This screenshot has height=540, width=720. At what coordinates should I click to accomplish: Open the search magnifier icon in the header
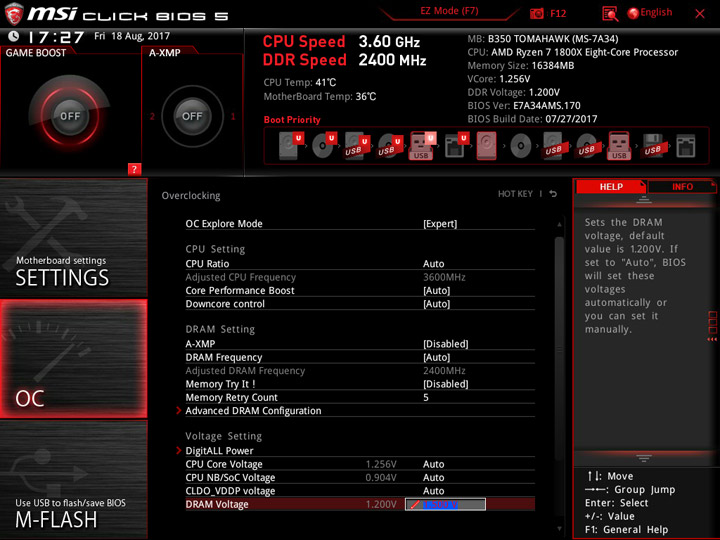pos(610,14)
